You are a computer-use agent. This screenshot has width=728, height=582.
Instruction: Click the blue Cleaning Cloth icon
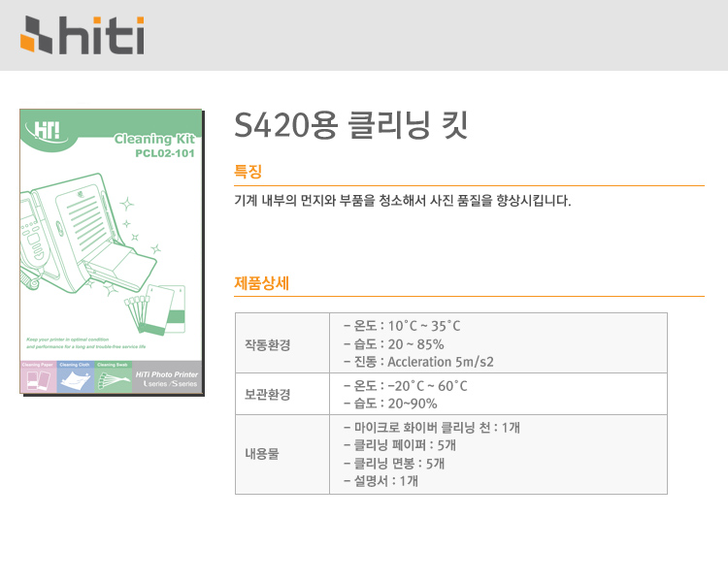76,376
